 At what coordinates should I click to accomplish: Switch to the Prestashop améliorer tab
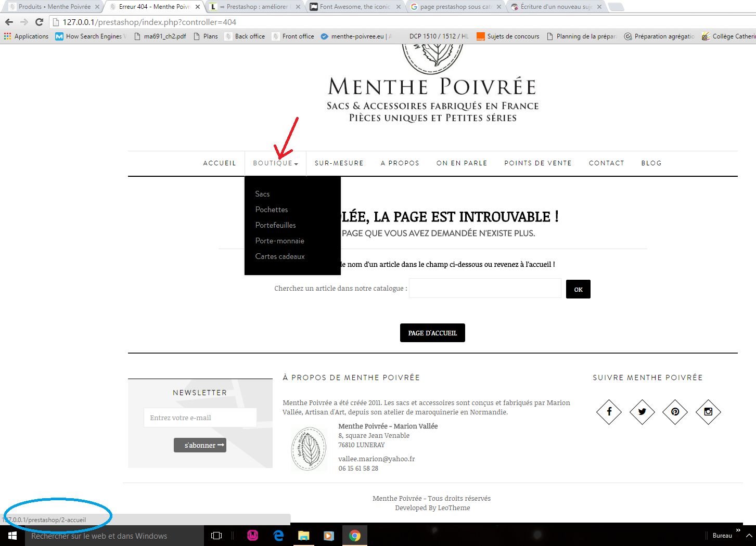[x=255, y=7]
